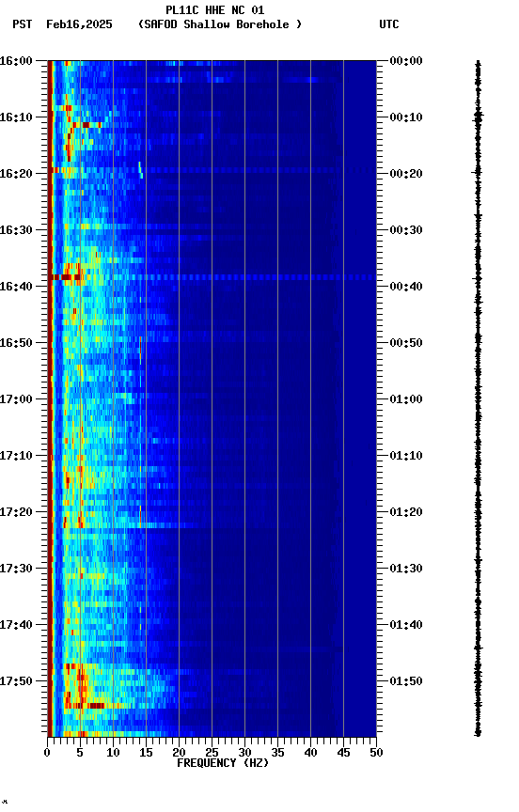Click the UTC timezone label
Viewport: 519px width, 812px height.
pos(389,24)
